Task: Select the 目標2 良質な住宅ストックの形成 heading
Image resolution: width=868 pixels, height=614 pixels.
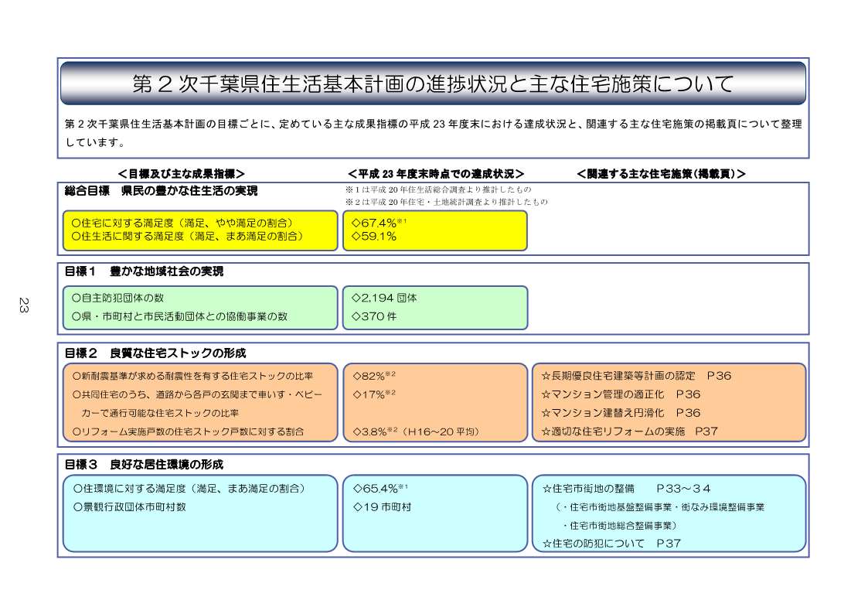Action: (x=155, y=353)
